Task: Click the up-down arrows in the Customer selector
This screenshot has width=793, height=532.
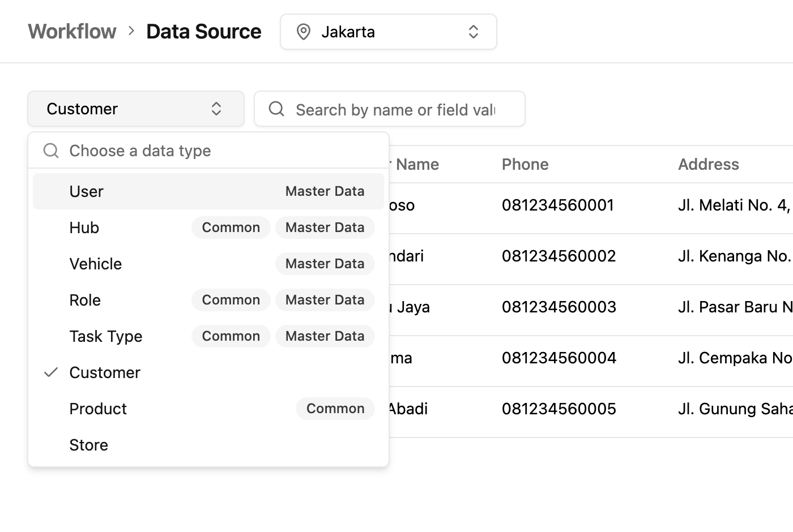Action: click(x=216, y=109)
